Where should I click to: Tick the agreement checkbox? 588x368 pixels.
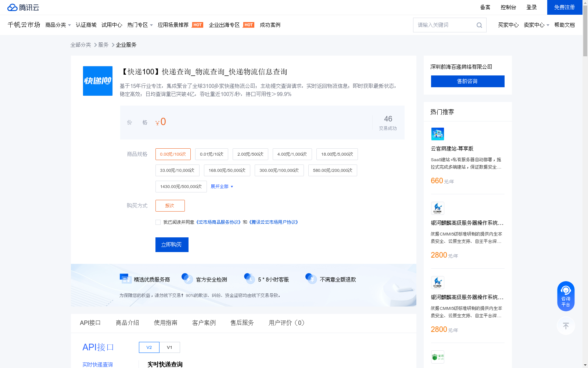click(158, 222)
